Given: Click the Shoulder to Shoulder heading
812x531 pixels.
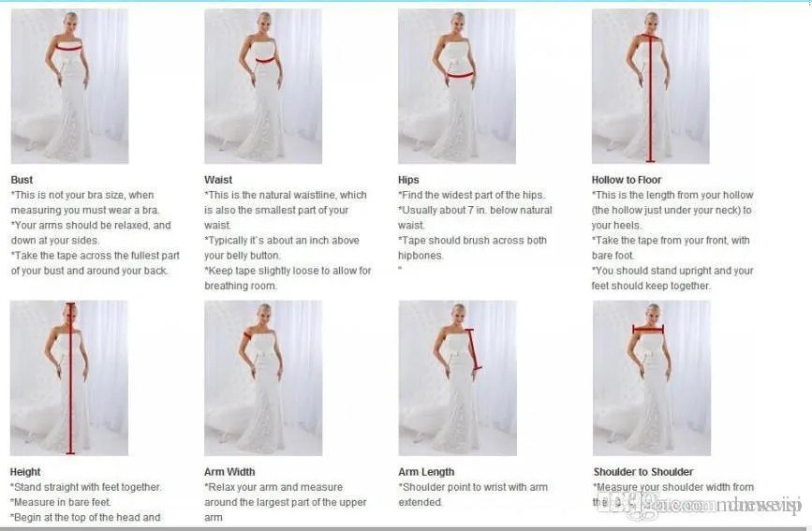Looking at the screenshot, I should tap(643, 472).
